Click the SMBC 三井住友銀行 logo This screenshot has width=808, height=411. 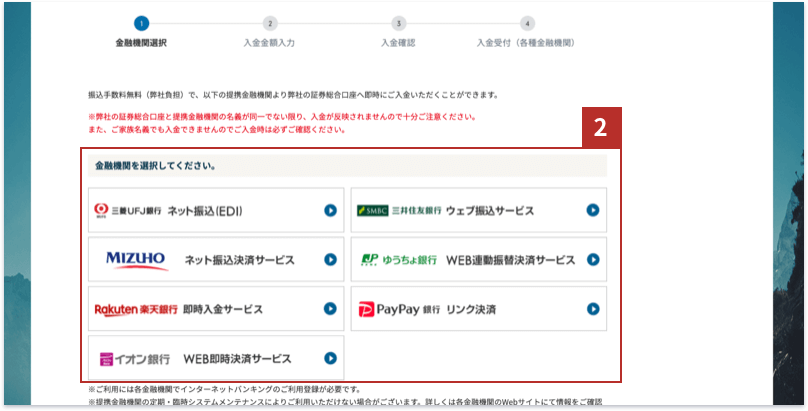[x=399, y=210]
